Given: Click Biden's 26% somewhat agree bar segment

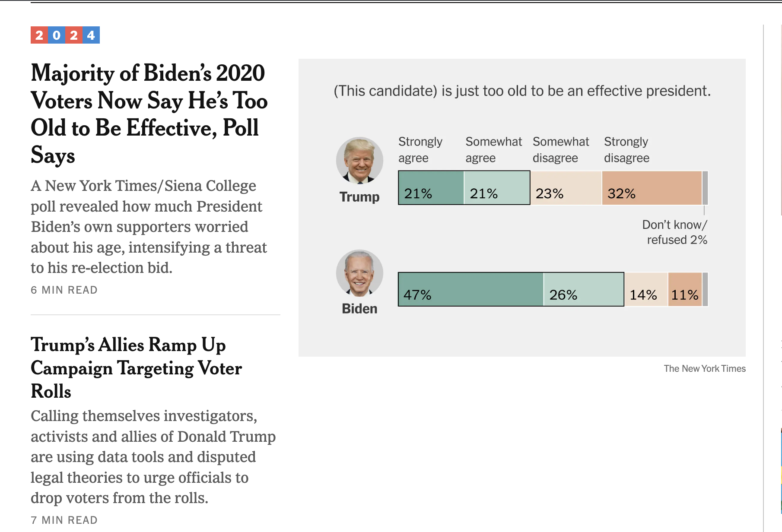Looking at the screenshot, I should click(x=584, y=289).
